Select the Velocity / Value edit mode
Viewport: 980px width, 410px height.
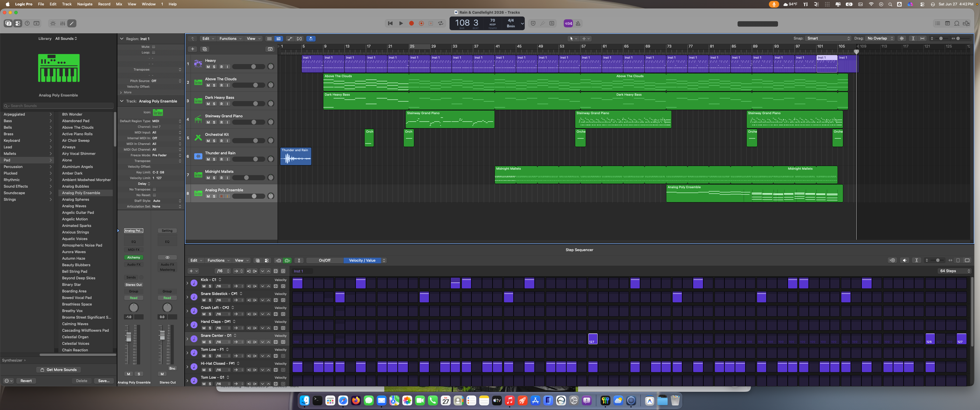pos(362,261)
